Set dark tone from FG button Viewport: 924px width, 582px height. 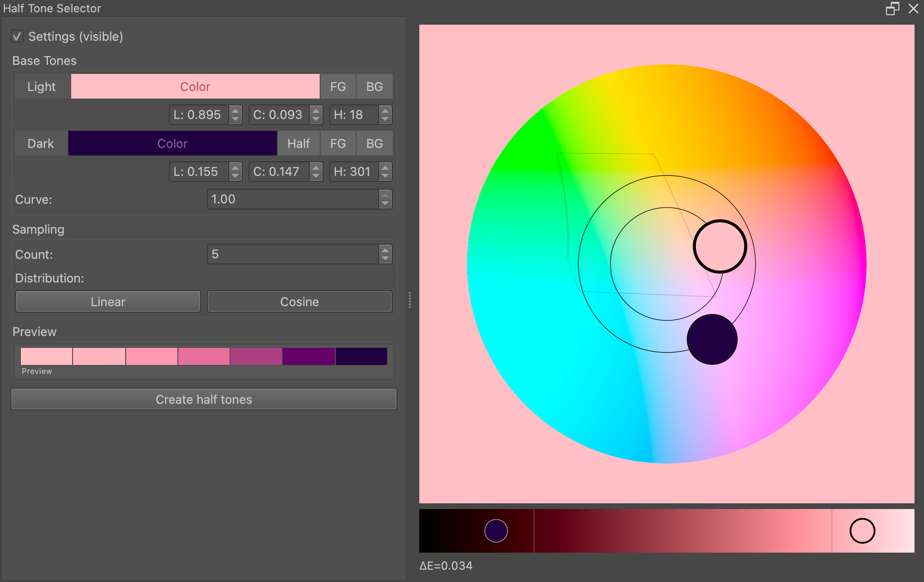coord(338,143)
